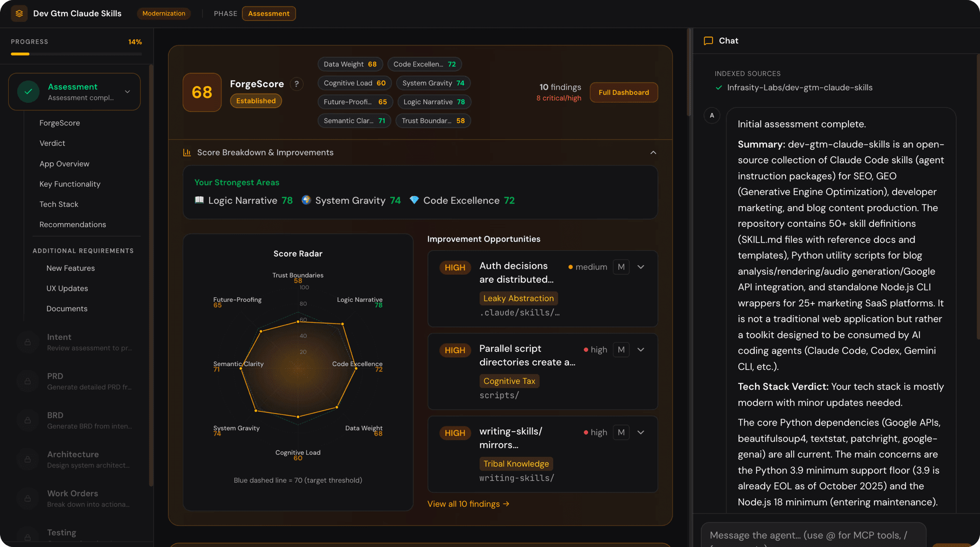Click the Assessment phase badge
This screenshot has height=547, width=980.
pyautogui.click(x=268, y=13)
